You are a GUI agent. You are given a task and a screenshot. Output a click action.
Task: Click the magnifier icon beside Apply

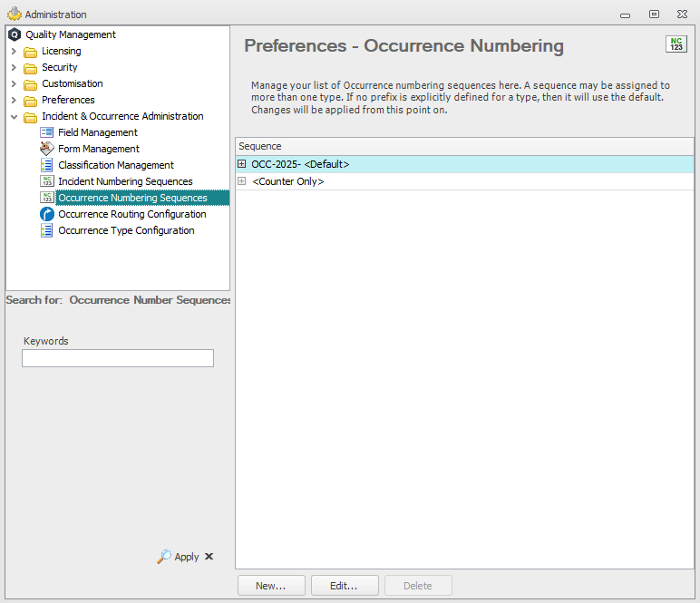pos(164,557)
